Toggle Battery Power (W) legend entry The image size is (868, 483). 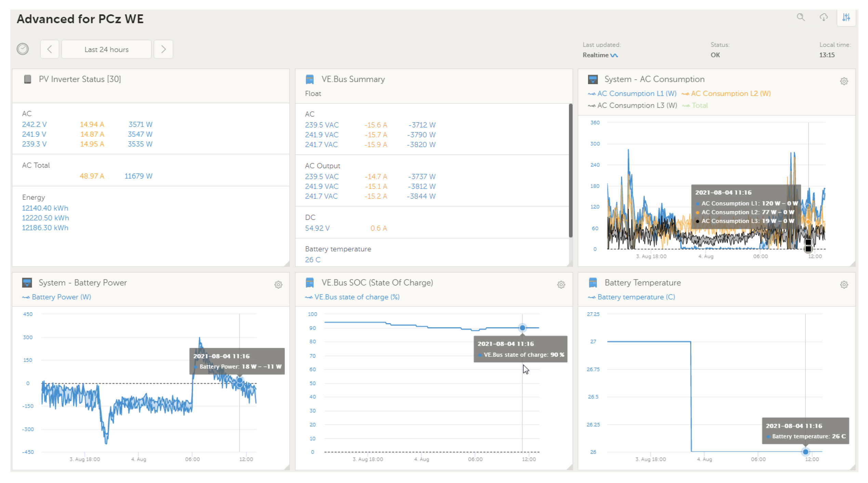[x=61, y=297]
